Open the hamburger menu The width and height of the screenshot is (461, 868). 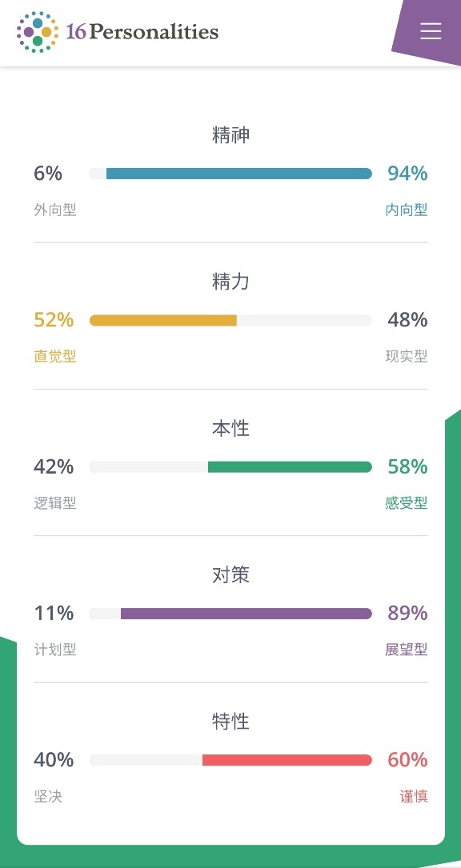coord(431,31)
